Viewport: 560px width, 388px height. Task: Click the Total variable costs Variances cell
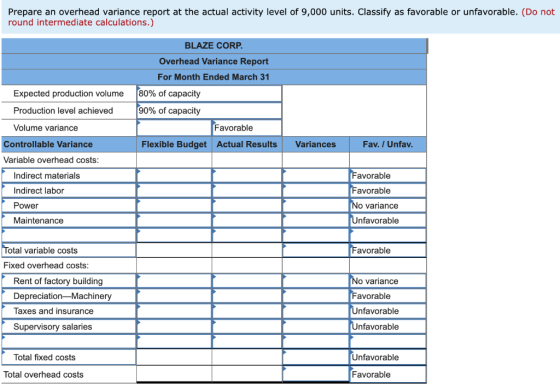pos(316,250)
